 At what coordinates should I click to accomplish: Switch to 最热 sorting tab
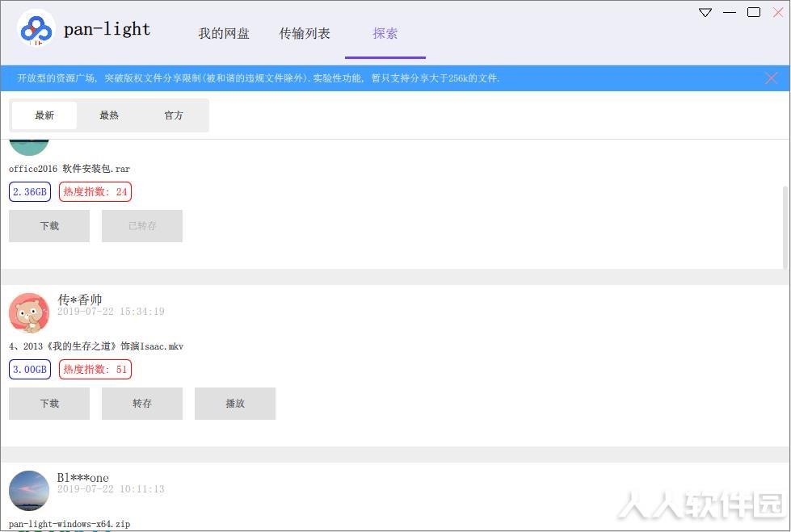point(109,115)
